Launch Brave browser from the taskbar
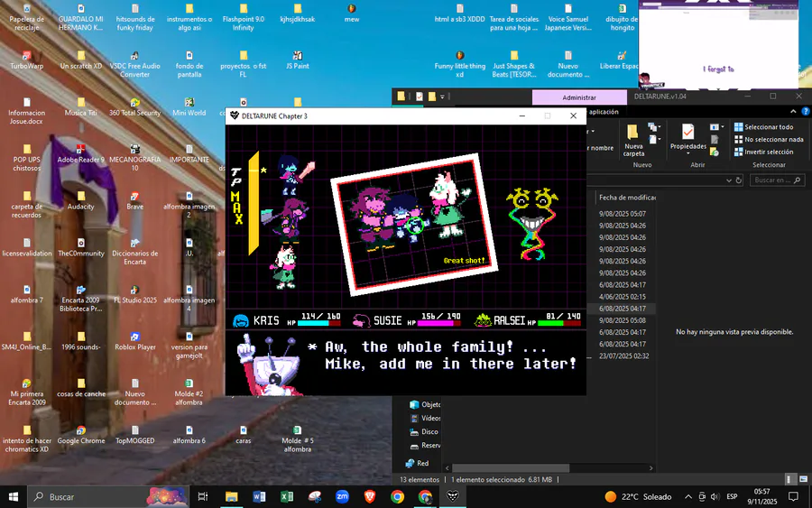812x508 pixels. [x=369, y=496]
